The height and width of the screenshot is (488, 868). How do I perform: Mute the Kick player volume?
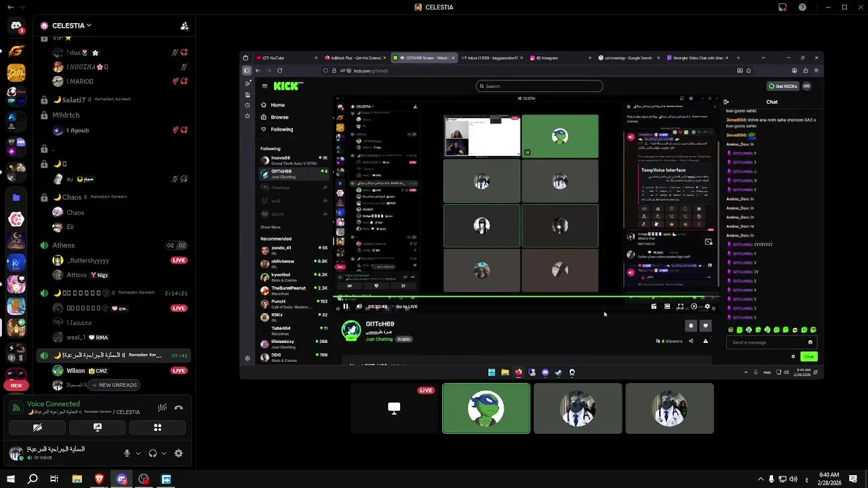click(359, 306)
